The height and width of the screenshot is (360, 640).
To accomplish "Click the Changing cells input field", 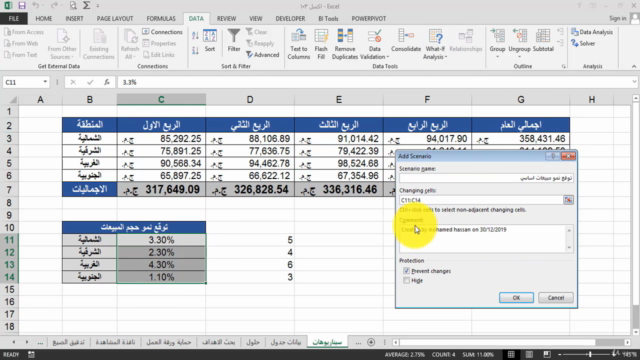I will pyautogui.click(x=481, y=200).
